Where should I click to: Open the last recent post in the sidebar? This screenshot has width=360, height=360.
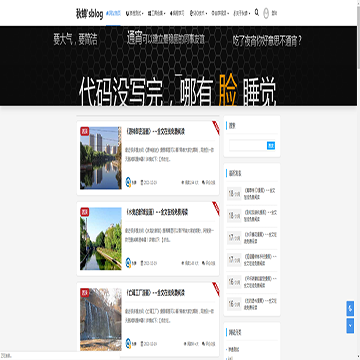coord(252,304)
